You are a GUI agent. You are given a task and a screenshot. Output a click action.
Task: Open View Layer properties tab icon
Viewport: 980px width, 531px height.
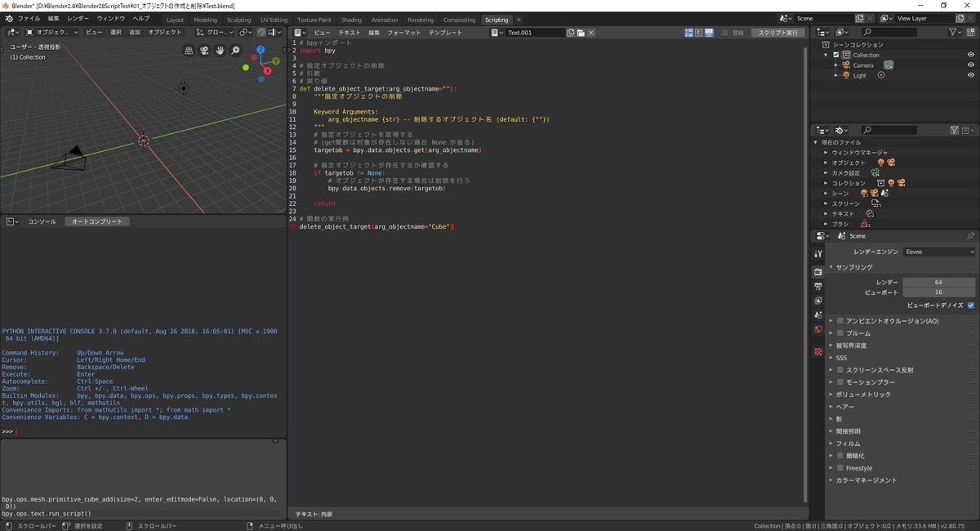click(817, 301)
